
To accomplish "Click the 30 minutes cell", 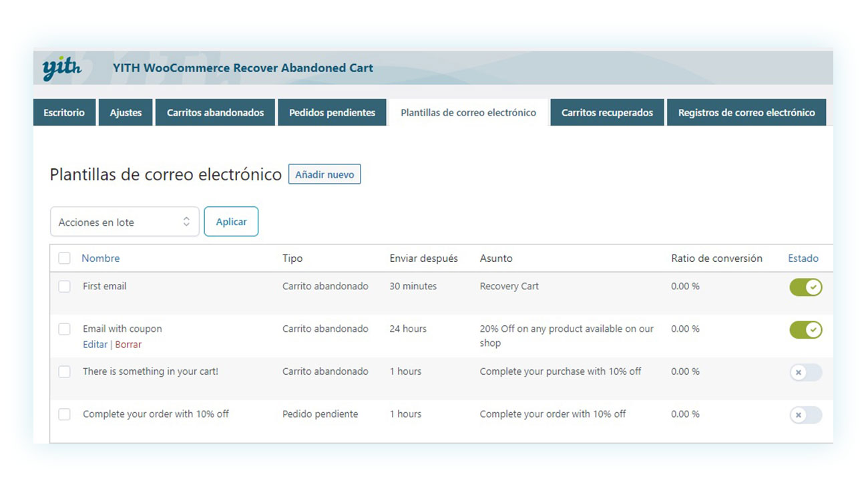I will (x=413, y=286).
